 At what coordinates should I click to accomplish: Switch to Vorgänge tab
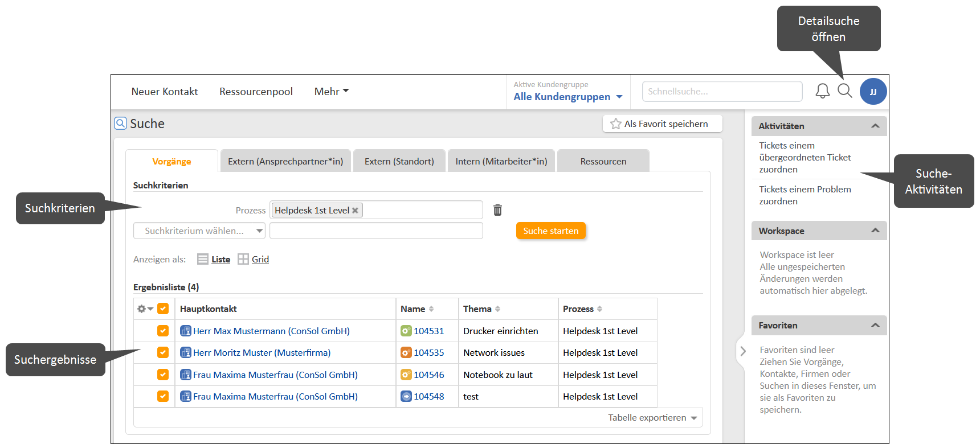171,161
